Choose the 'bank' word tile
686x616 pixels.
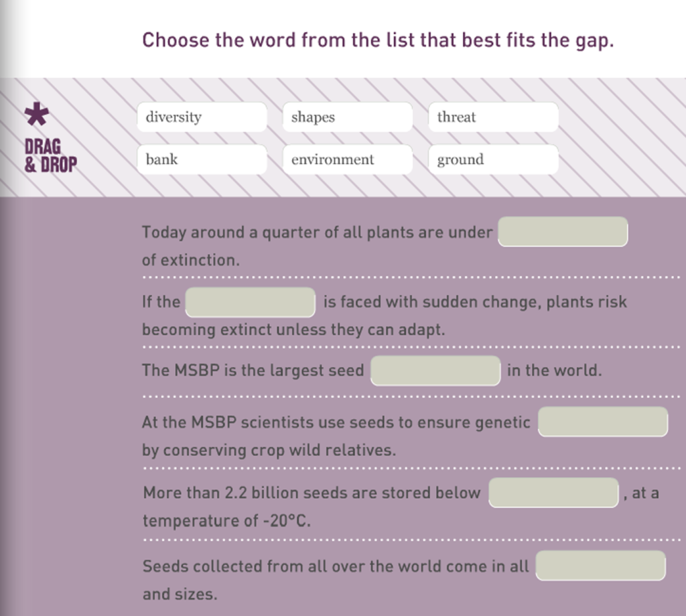pyautogui.click(x=201, y=160)
